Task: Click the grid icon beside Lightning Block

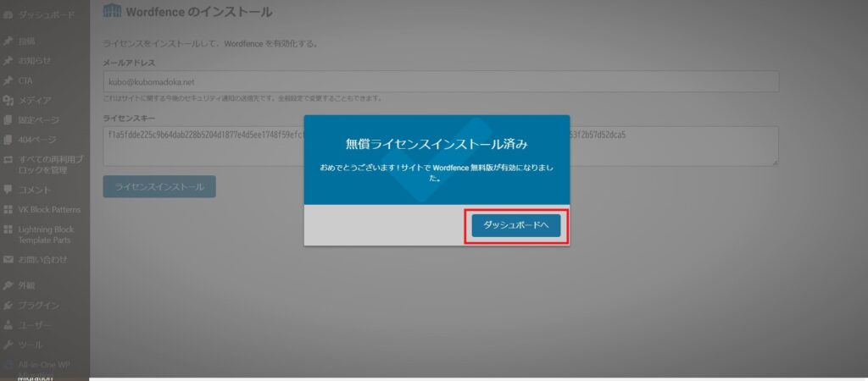Action: pyautogui.click(x=8, y=229)
